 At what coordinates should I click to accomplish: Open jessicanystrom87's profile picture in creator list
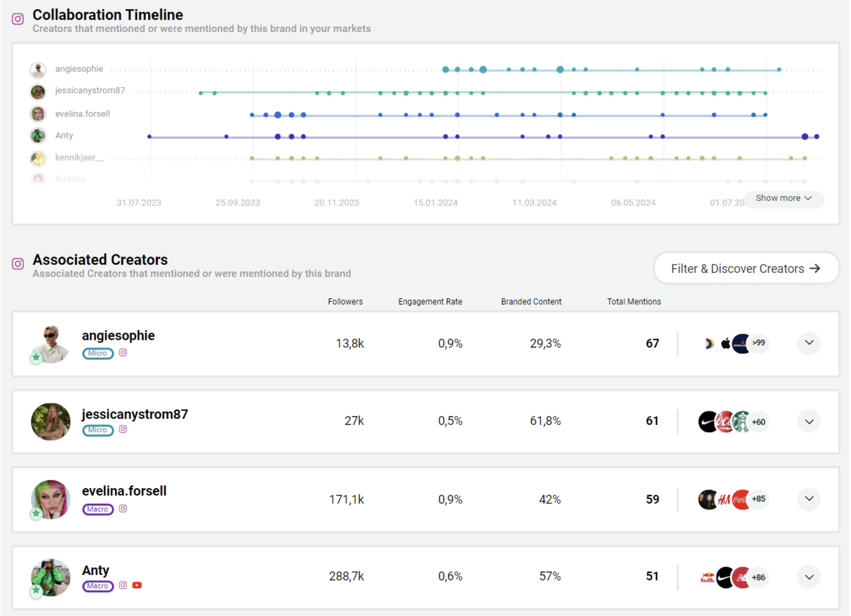(51, 422)
